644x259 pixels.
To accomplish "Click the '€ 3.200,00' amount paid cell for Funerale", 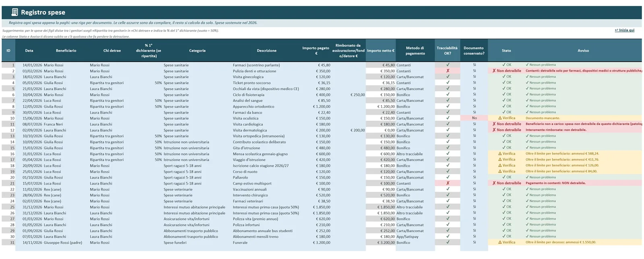I will click(321, 243).
